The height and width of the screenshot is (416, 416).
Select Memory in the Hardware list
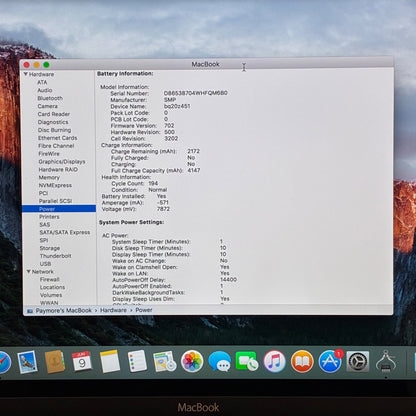pyautogui.click(x=49, y=177)
